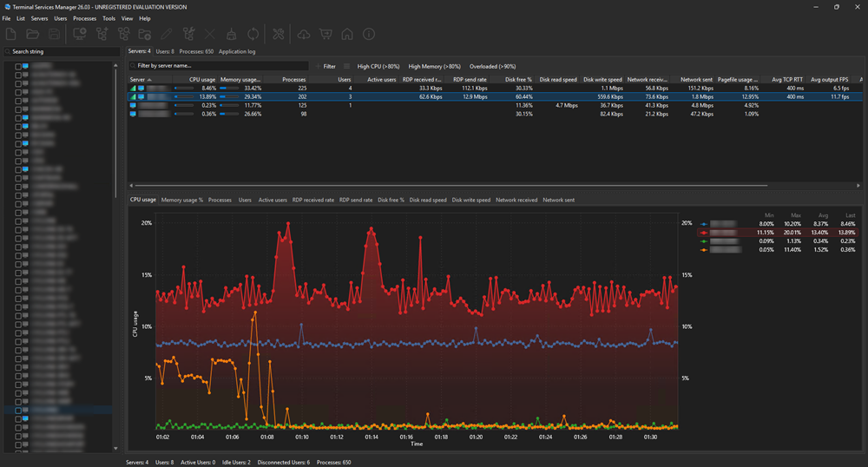868x467 pixels.
Task: Tick the topmost checkbox in the server tree
Action: (x=17, y=66)
